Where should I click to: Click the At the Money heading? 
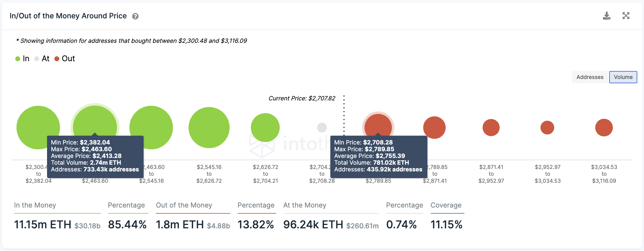pyautogui.click(x=305, y=205)
